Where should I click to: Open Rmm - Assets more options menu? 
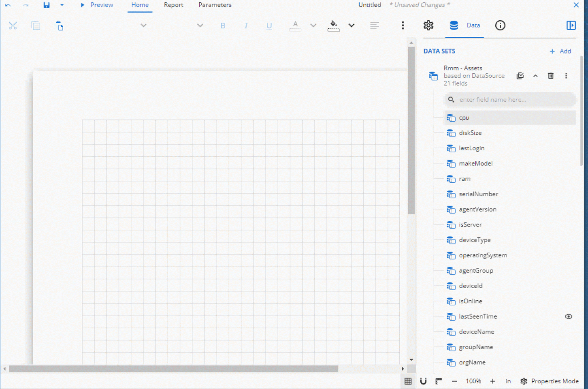[x=566, y=76]
